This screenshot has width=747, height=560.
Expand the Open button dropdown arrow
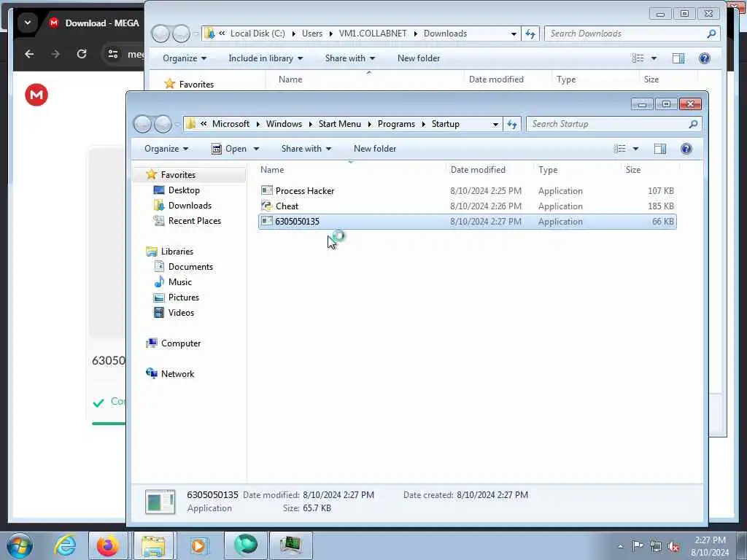[256, 149]
